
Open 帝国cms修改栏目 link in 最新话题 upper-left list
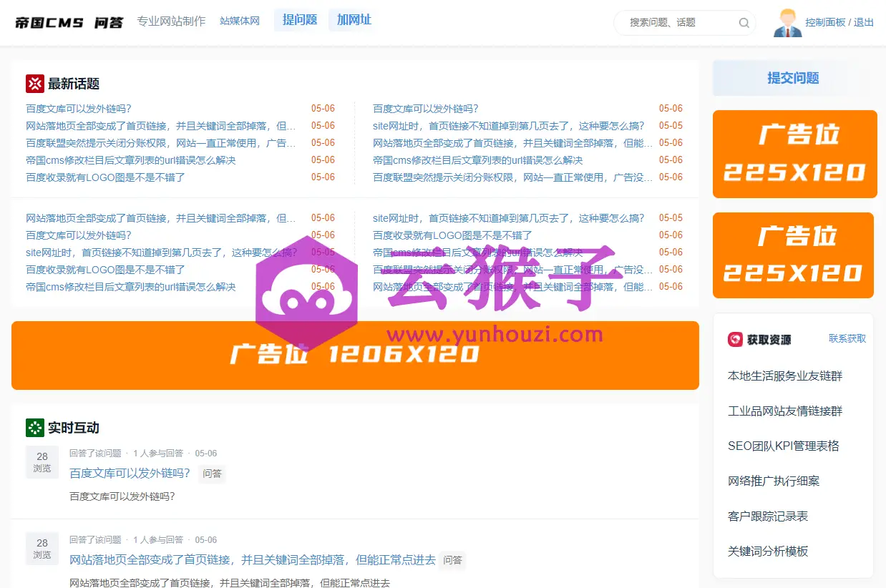(131, 160)
